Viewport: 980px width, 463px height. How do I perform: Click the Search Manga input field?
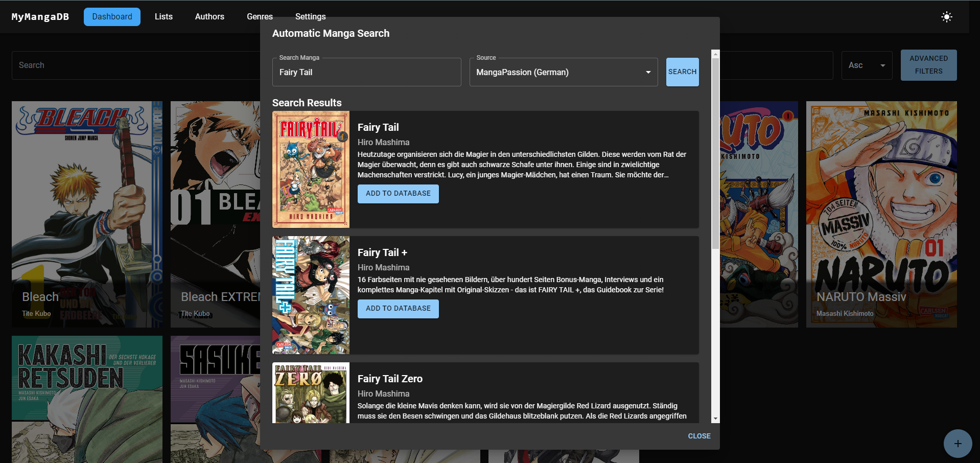tap(367, 72)
